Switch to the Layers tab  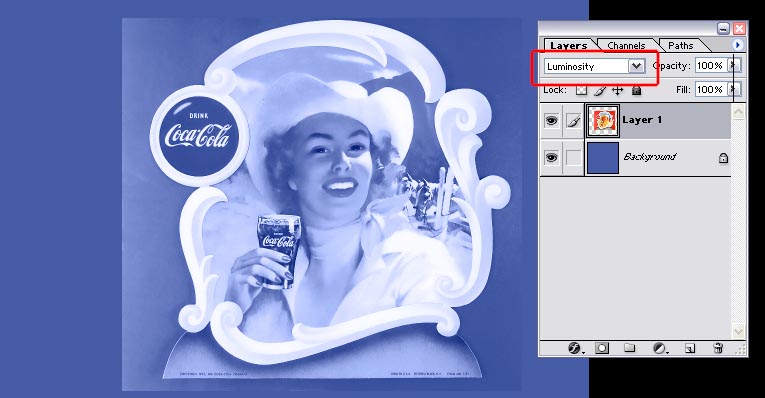point(568,45)
